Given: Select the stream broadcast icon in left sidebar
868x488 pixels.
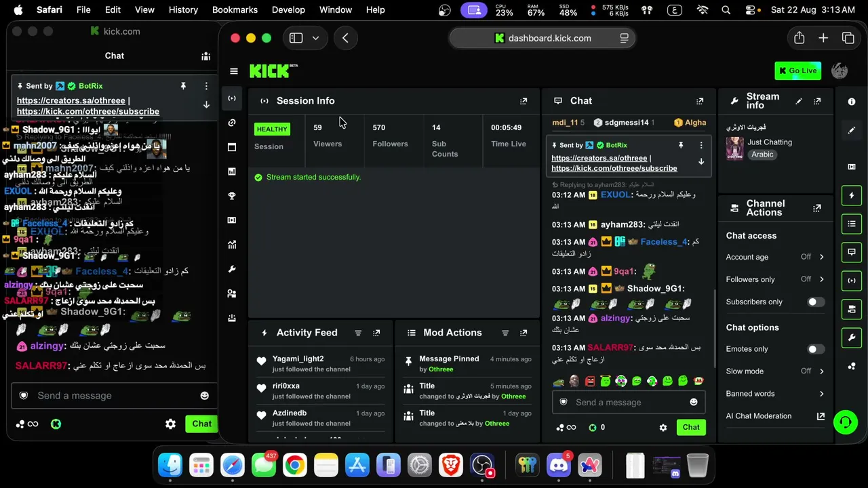Looking at the screenshot, I should [232, 98].
